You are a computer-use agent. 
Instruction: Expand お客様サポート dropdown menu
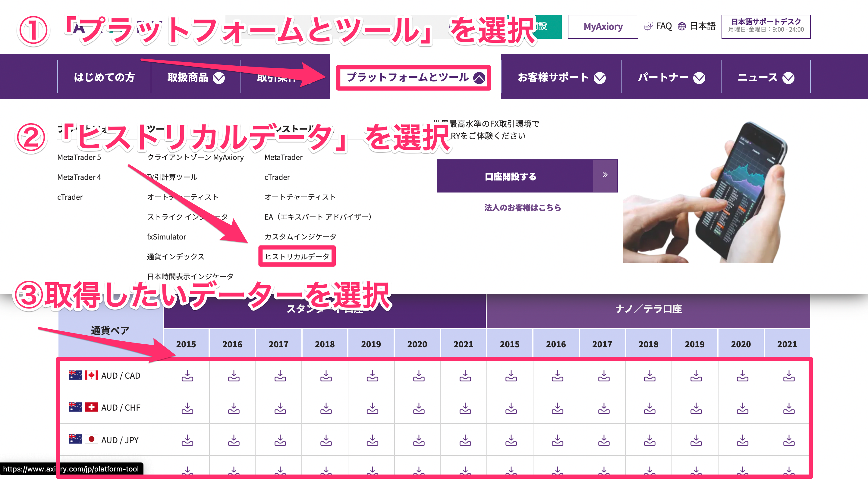pos(561,77)
